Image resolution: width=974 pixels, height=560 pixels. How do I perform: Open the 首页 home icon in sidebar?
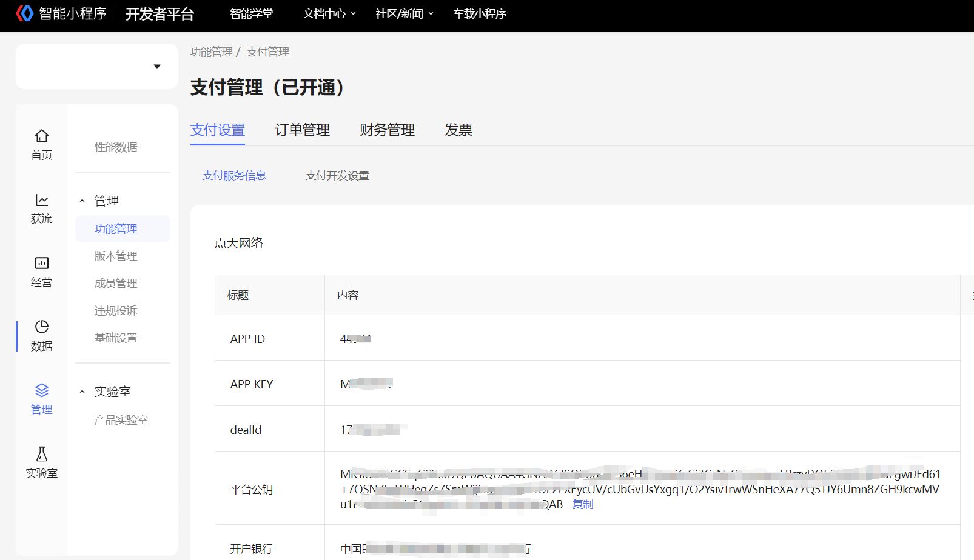[x=41, y=136]
